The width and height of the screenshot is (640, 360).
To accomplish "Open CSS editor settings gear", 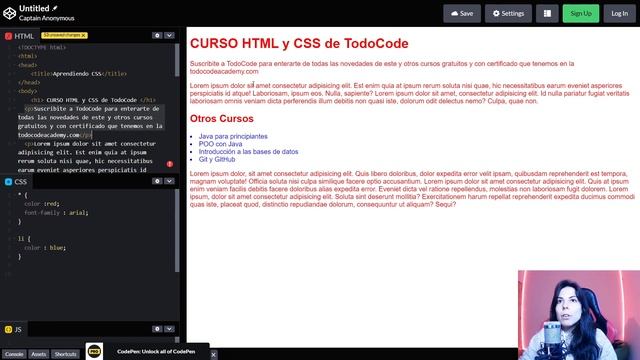I will (x=157, y=181).
